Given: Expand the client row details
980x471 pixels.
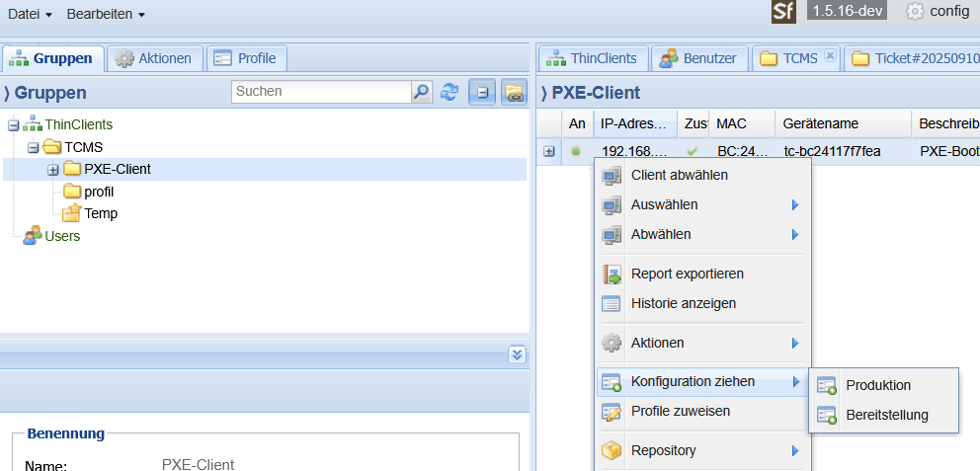Looking at the screenshot, I should [x=549, y=151].
